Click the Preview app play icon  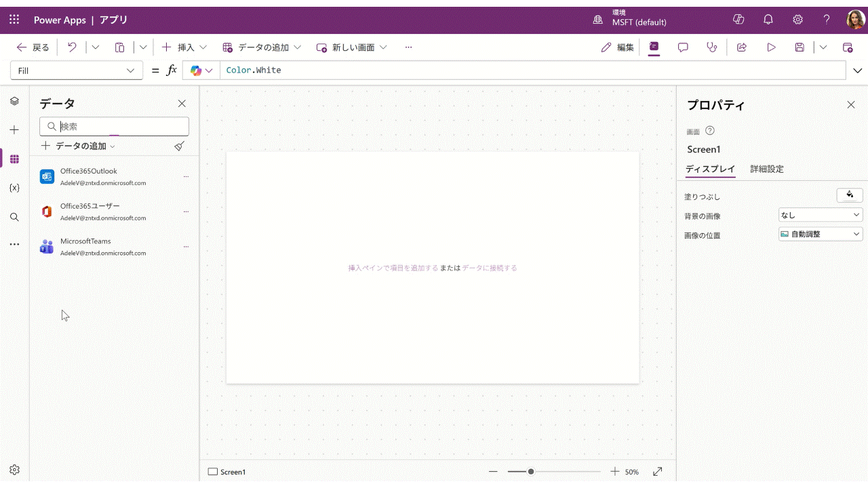coord(771,47)
